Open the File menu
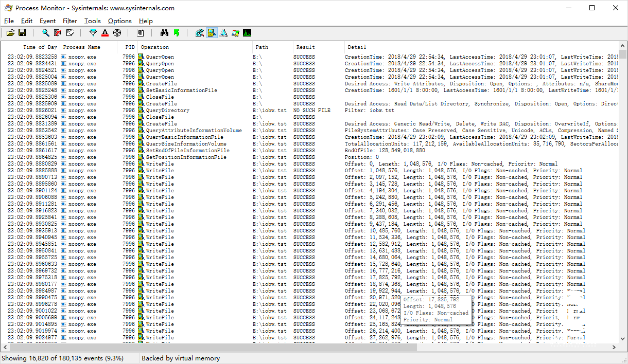Screen dimensions: 628x364 click(9, 21)
